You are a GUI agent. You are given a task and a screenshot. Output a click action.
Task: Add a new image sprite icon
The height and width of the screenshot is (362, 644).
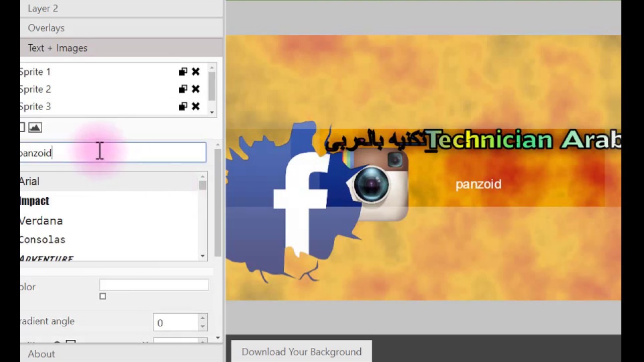click(x=35, y=127)
